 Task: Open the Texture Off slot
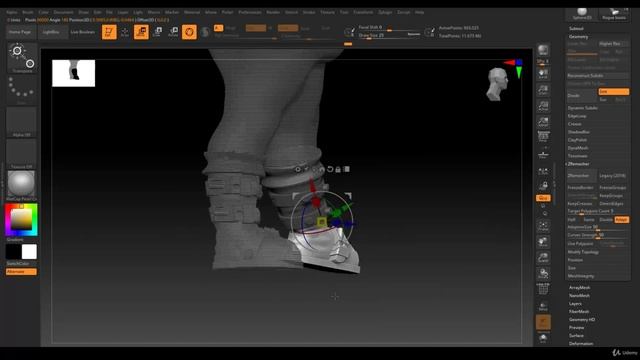click(x=21, y=154)
